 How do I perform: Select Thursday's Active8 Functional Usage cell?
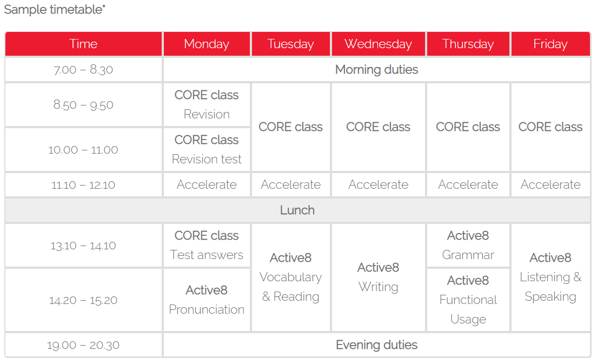(468, 300)
